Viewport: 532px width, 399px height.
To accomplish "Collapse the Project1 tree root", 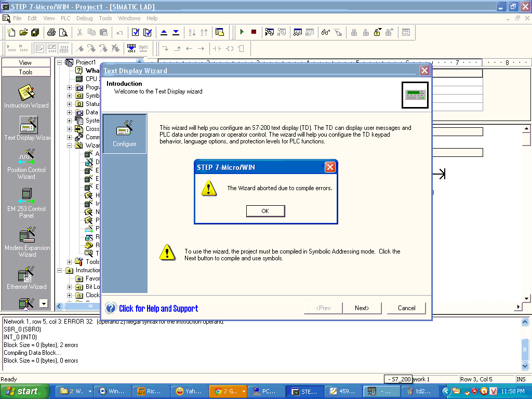I will (x=60, y=62).
